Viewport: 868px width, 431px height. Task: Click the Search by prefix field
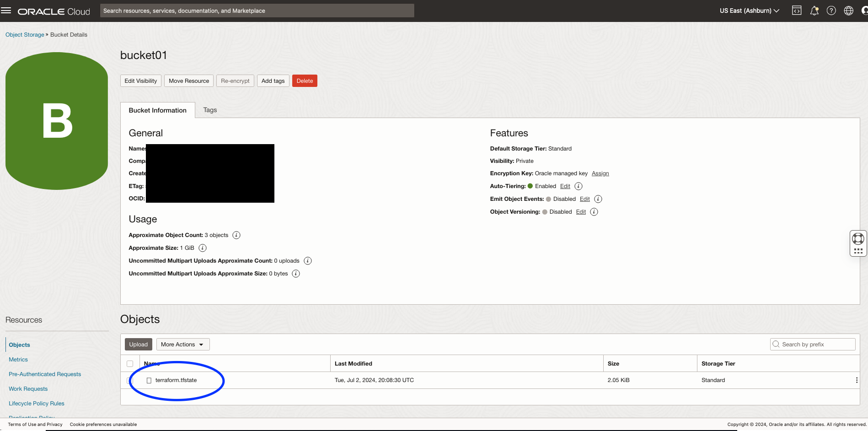click(x=812, y=344)
